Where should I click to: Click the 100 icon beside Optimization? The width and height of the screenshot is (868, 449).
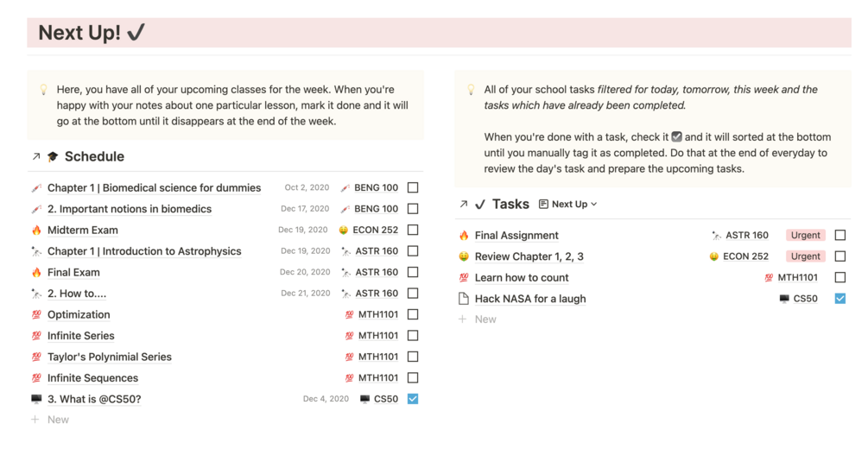point(36,315)
